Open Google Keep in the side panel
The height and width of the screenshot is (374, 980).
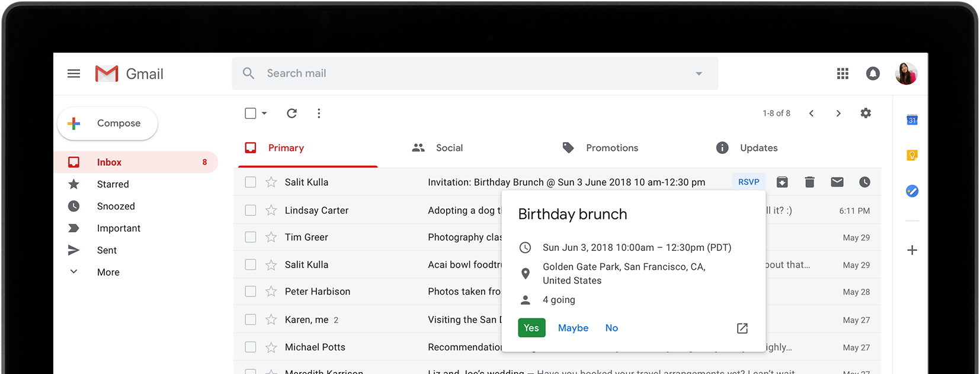[x=912, y=155]
